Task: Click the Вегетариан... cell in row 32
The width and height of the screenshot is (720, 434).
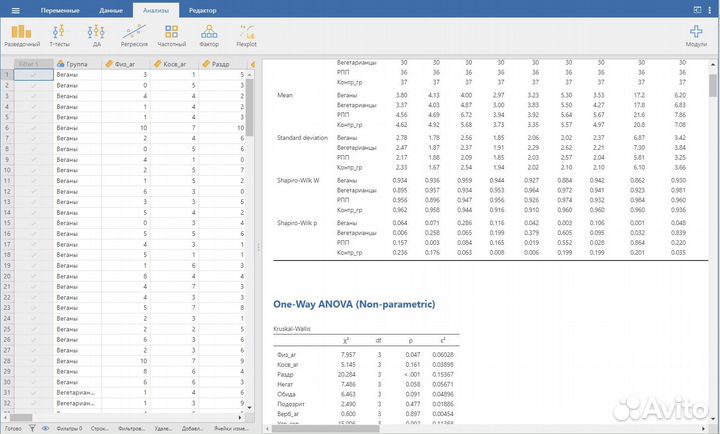Action: coord(77,403)
